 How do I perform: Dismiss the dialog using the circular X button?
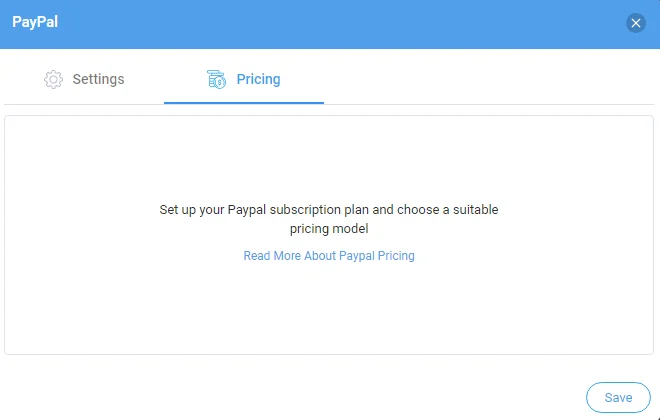click(x=636, y=23)
